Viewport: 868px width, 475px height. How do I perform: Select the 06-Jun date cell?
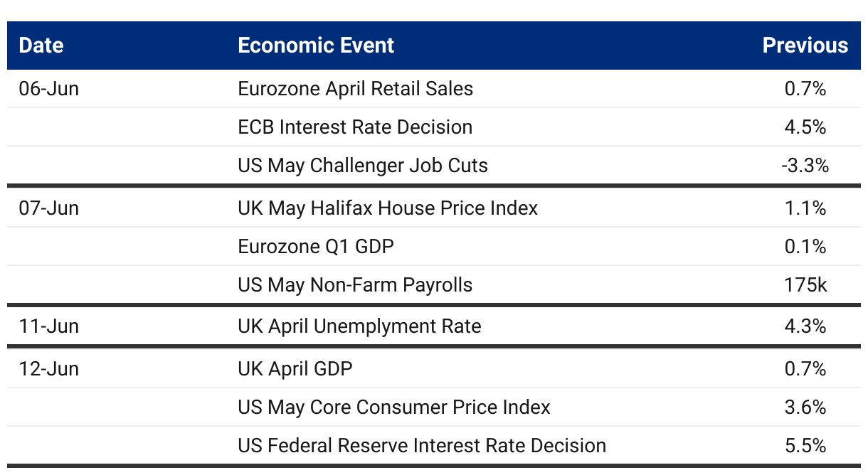click(x=49, y=89)
